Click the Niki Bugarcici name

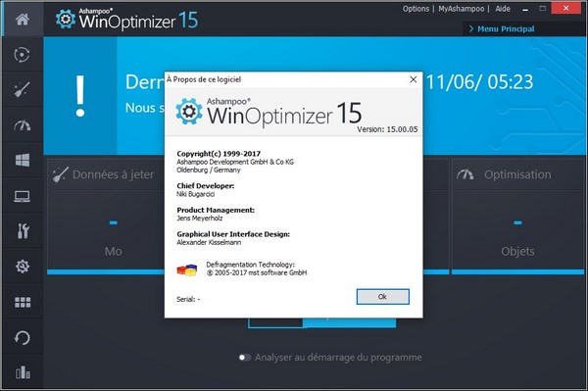click(x=195, y=194)
